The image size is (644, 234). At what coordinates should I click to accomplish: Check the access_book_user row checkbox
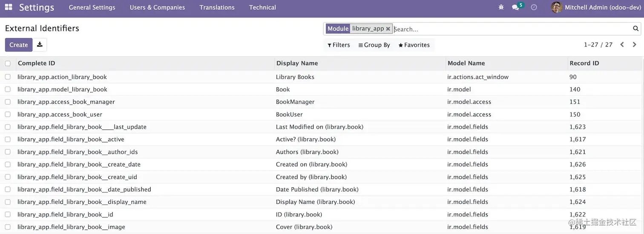(x=8, y=114)
